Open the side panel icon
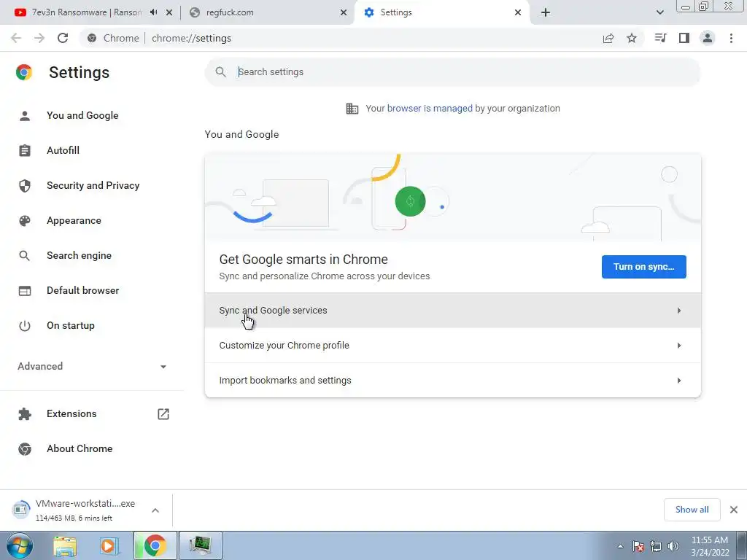747x560 pixels. point(684,38)
